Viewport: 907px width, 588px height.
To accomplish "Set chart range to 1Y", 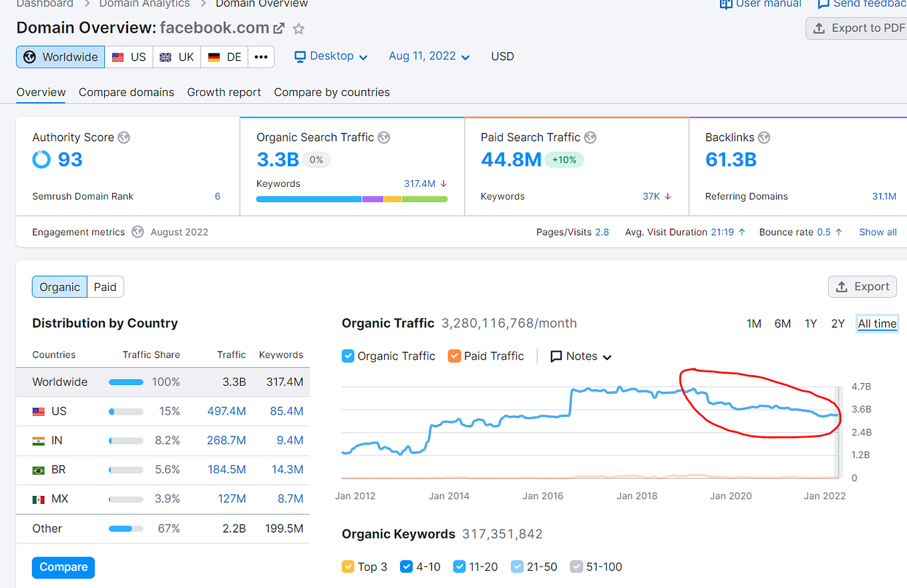I will tap(811, 324).
